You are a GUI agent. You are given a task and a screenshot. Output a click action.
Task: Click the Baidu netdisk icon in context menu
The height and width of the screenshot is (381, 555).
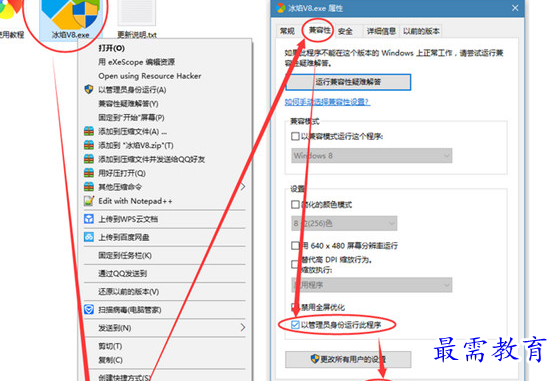pyautogui.click(x=89, y=237)
